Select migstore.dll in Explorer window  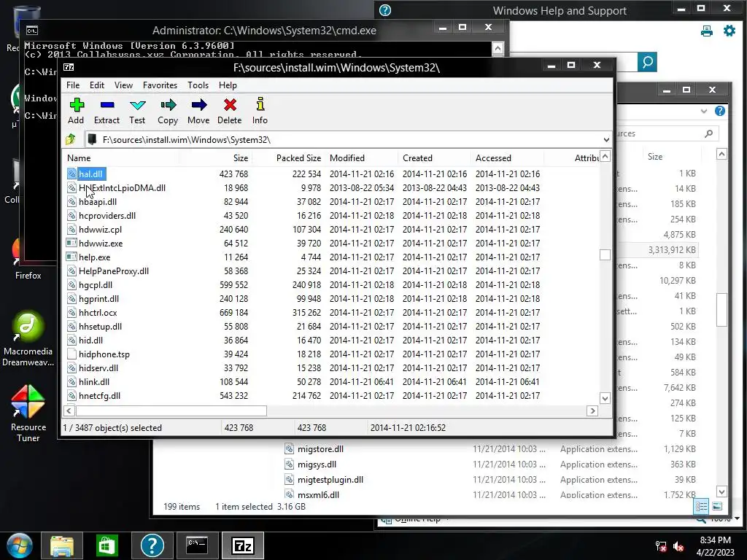(x=320, y=449)
